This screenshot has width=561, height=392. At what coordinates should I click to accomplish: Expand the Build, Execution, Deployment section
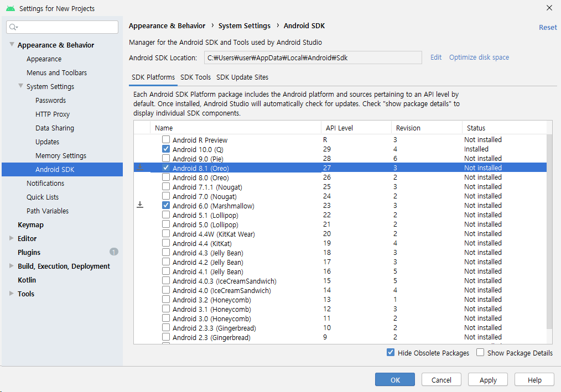click(12, 266)
